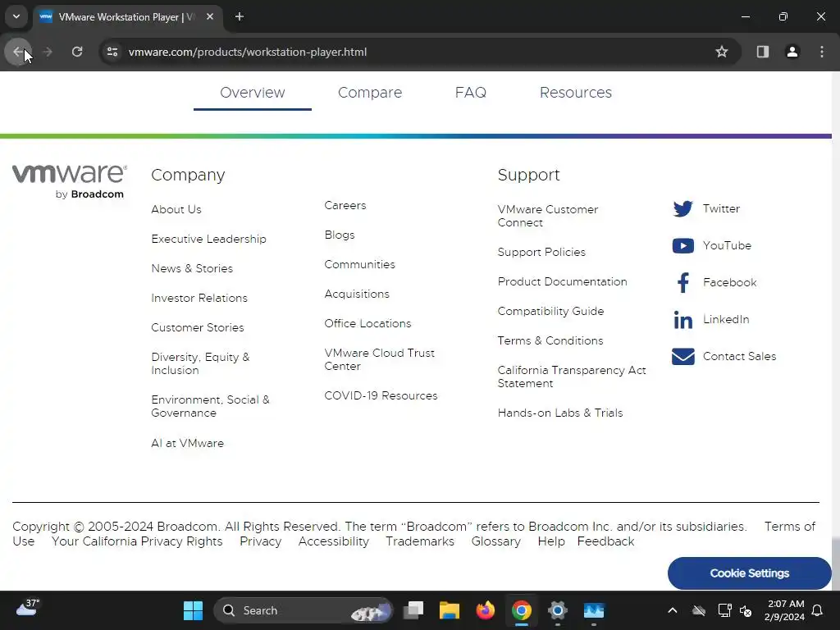840x630 pixels.
Task: Click the taskbar Search box
Action: point(304,610)
